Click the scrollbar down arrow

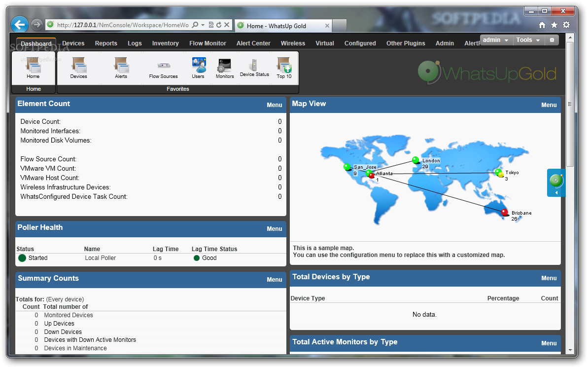click(570, 350)
